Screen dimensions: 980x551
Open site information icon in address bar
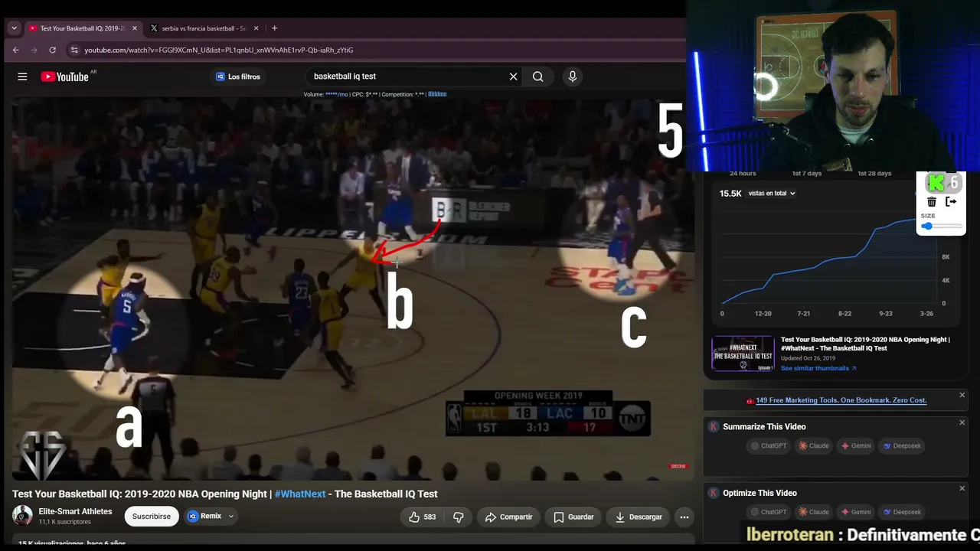(x=74, y=50)
